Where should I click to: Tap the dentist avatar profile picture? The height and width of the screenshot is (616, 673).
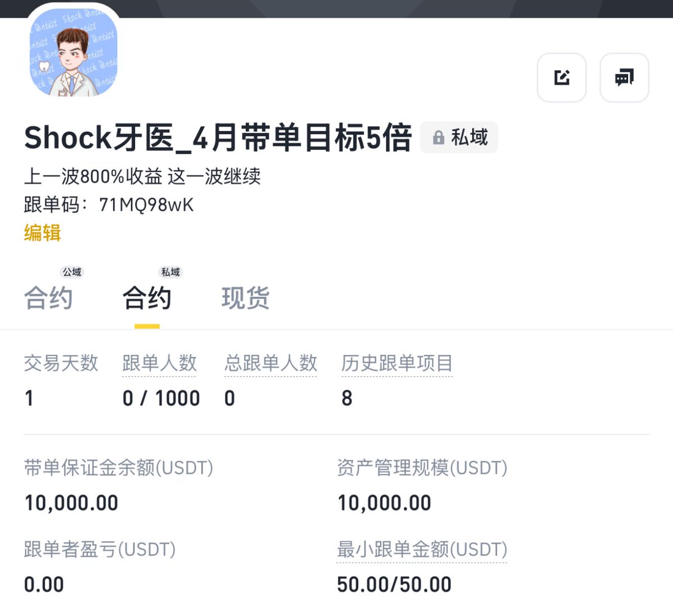(x=73, y=52)
